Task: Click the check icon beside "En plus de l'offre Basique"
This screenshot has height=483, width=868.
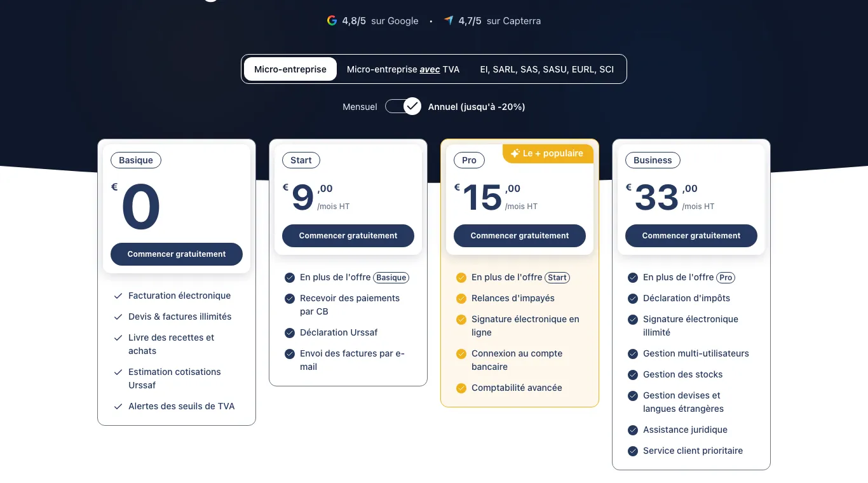Action: coord(290,278)
